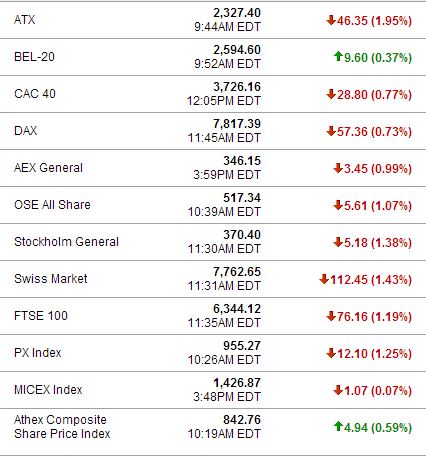Click the red down arrow for DAX

(331, 131)
